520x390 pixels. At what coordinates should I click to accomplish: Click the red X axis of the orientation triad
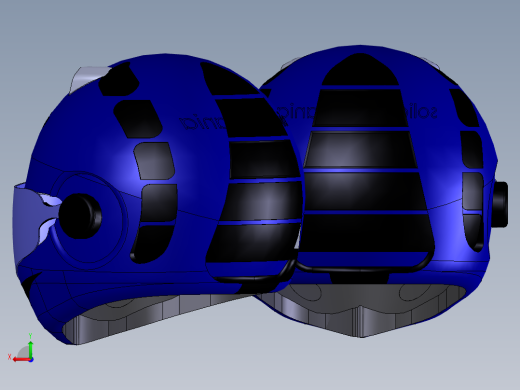click(22, 360)
